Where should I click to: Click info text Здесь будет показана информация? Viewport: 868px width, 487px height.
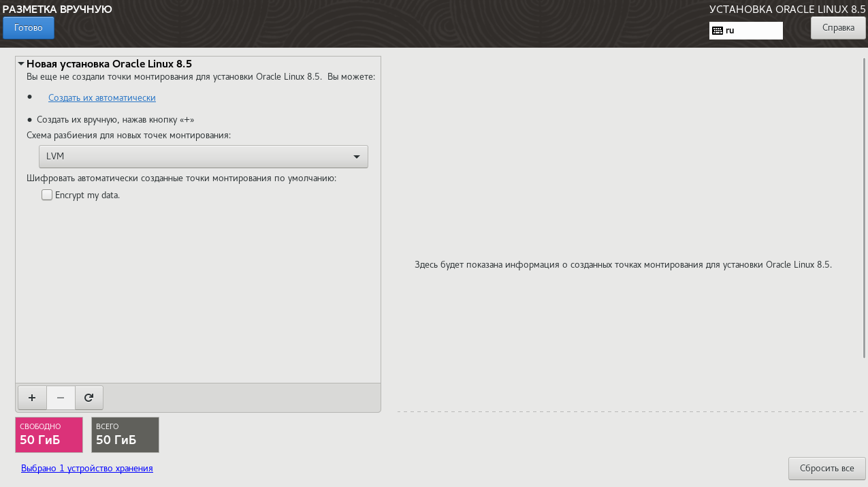point(623,264)
